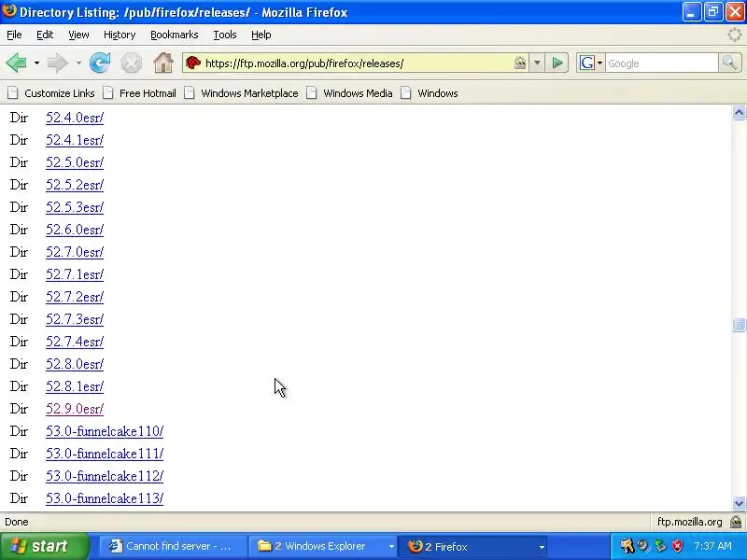Screen dimensions: 747x560
Task: Open the Forward history dropdown arrow
Action: coord(78,63)
